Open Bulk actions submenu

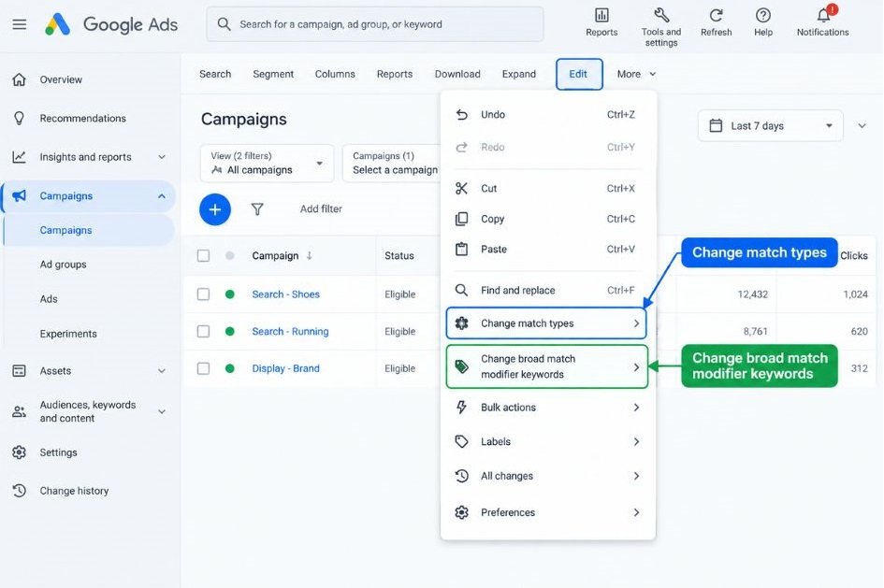pyautogui.click(x=547, y=408)
